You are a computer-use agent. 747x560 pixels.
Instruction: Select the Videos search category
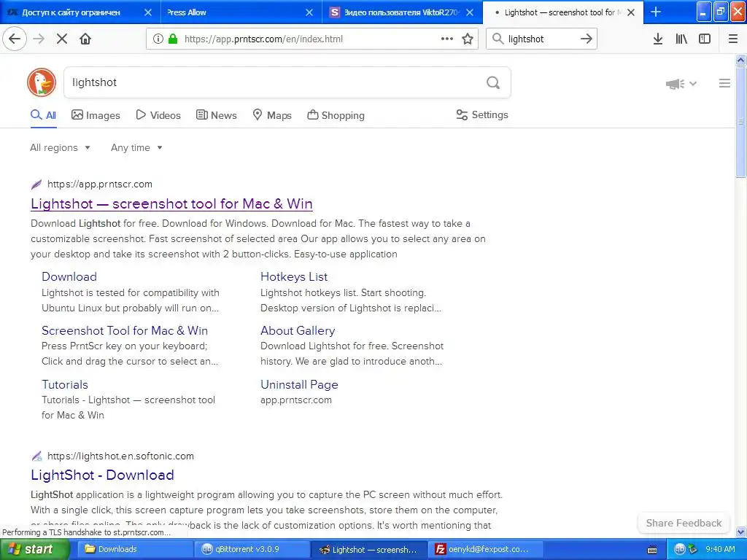coord(158,115)
